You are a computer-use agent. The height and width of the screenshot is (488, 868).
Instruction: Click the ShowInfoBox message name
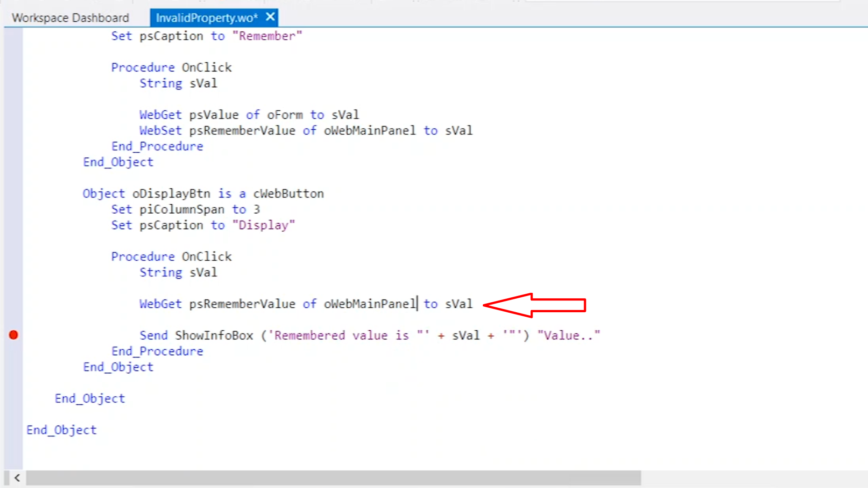coord(214,335)
